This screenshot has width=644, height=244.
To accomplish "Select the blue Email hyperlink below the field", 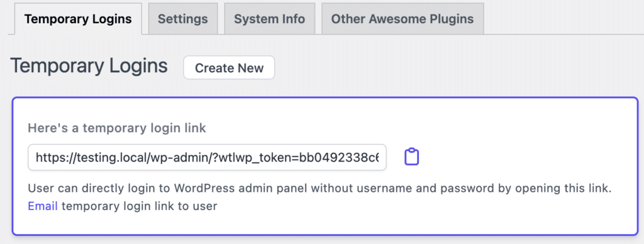I will 43,206.
